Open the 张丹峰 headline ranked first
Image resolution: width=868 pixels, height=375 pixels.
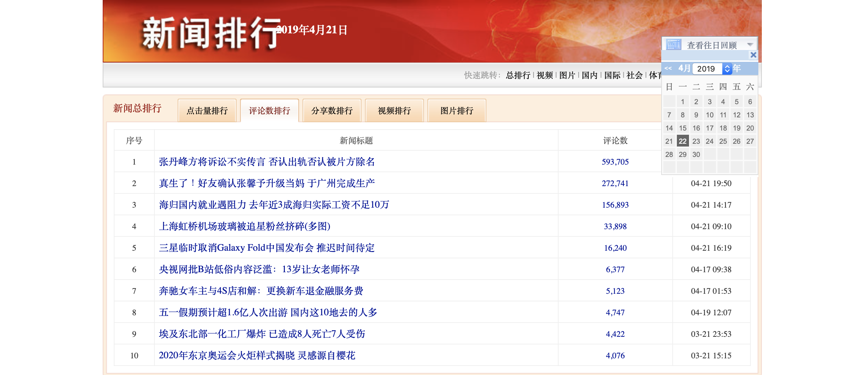[267, 162]
